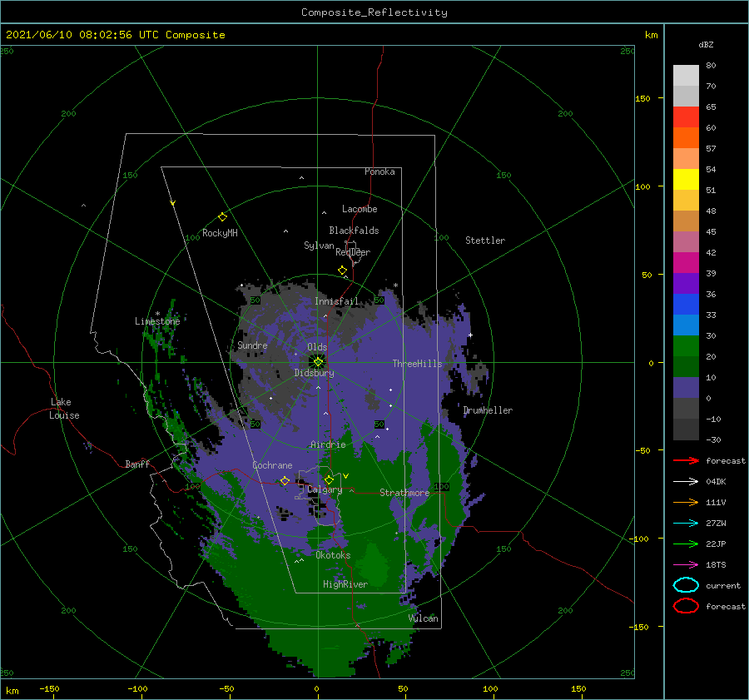Viewport: 749px width, 700px height.
Task: Click the white plus marker east of ThreeHills
Action: pos(470,335)
